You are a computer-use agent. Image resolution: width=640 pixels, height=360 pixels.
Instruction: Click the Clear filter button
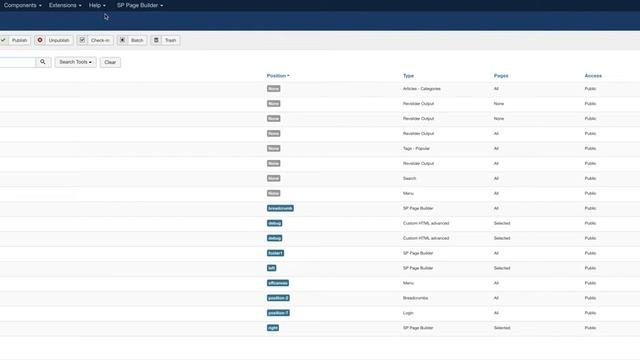[x=110, y=62]
